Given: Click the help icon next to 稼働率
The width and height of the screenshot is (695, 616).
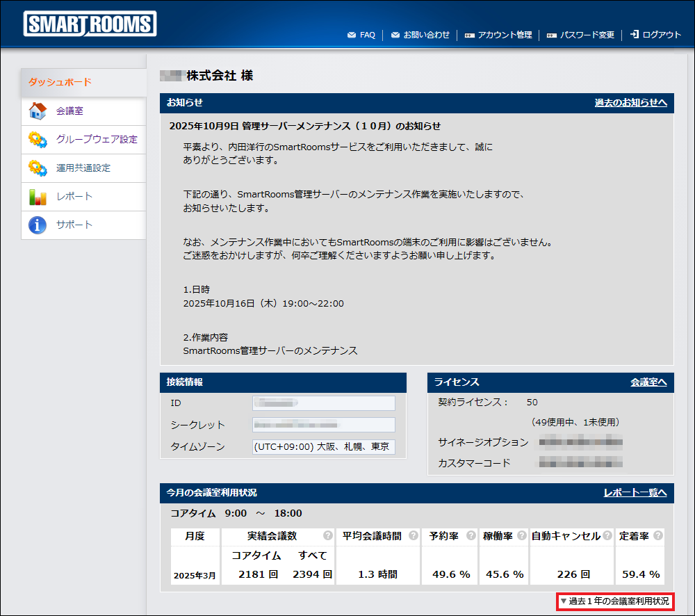Looking at the screenshot, I should pyautogui.click(x=521, y=536).
